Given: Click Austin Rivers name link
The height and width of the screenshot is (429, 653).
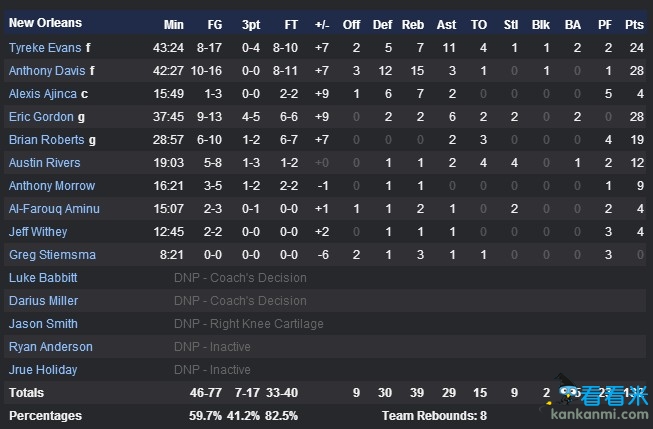Looking at the screenshot, I should coord(45,162).
